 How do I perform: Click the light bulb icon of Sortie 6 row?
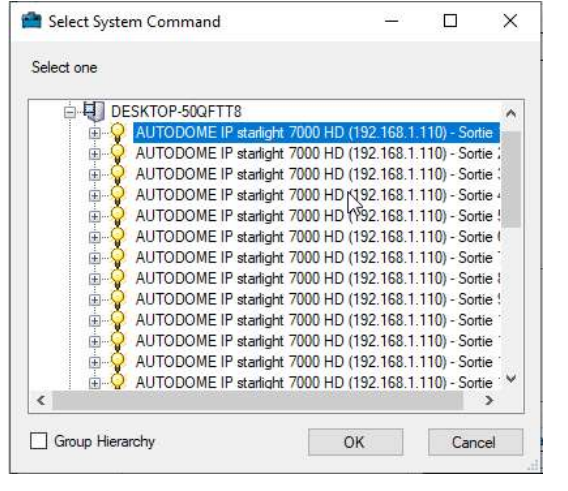118,237
